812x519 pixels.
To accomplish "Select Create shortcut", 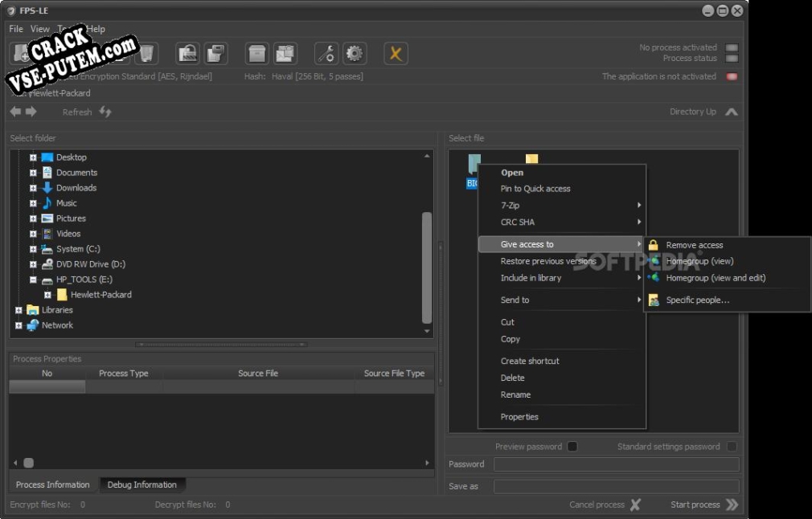I will [x=562, y=362].
